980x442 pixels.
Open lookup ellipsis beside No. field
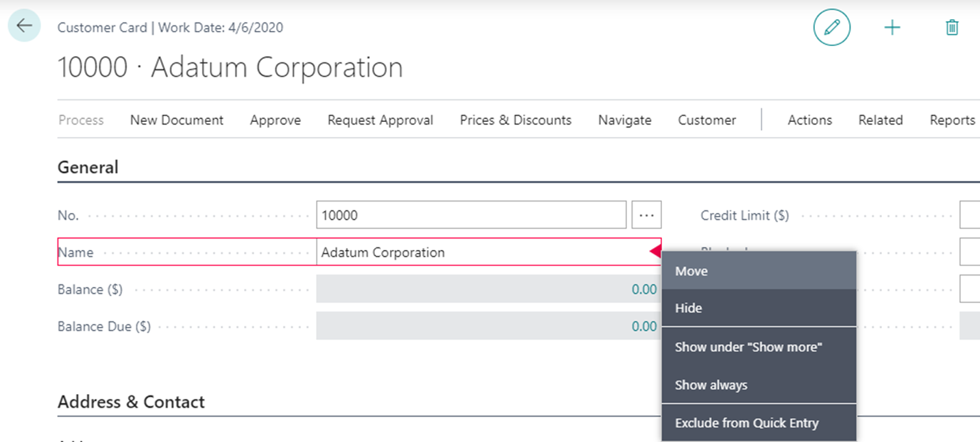pos(646,215)
